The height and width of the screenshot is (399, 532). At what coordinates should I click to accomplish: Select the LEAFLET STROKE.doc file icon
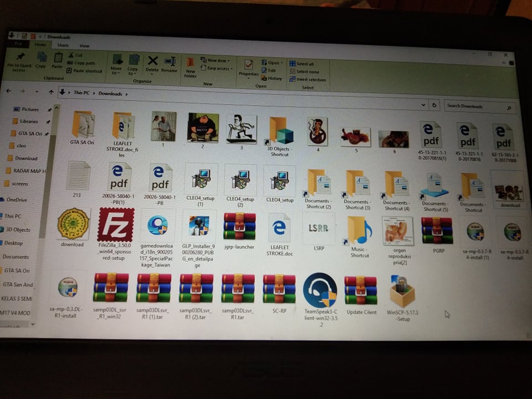279,228
